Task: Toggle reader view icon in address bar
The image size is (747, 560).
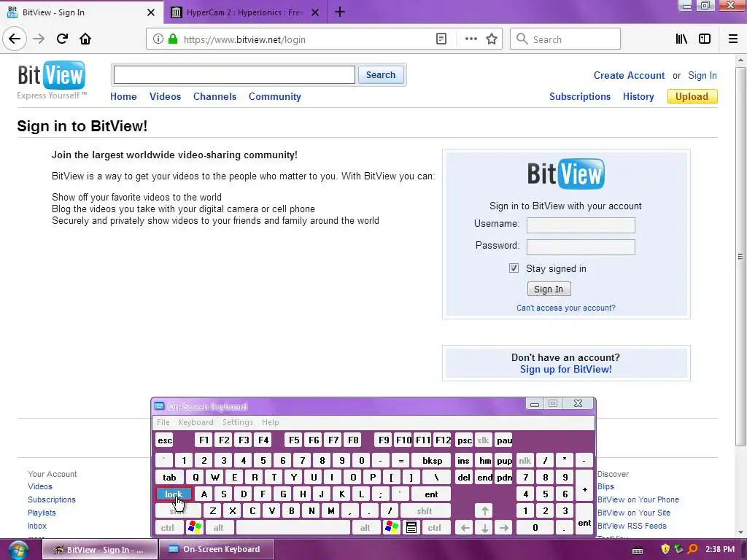Action: [441, 39]
